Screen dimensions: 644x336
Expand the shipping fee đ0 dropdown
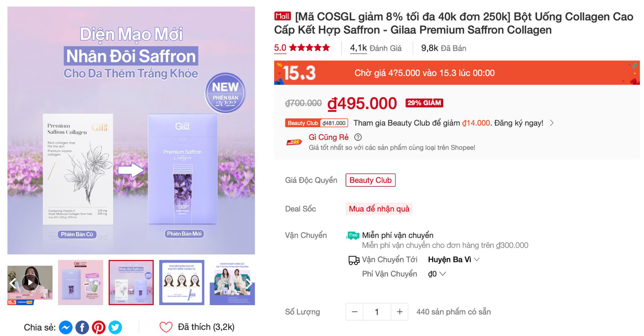click(437, 274)
